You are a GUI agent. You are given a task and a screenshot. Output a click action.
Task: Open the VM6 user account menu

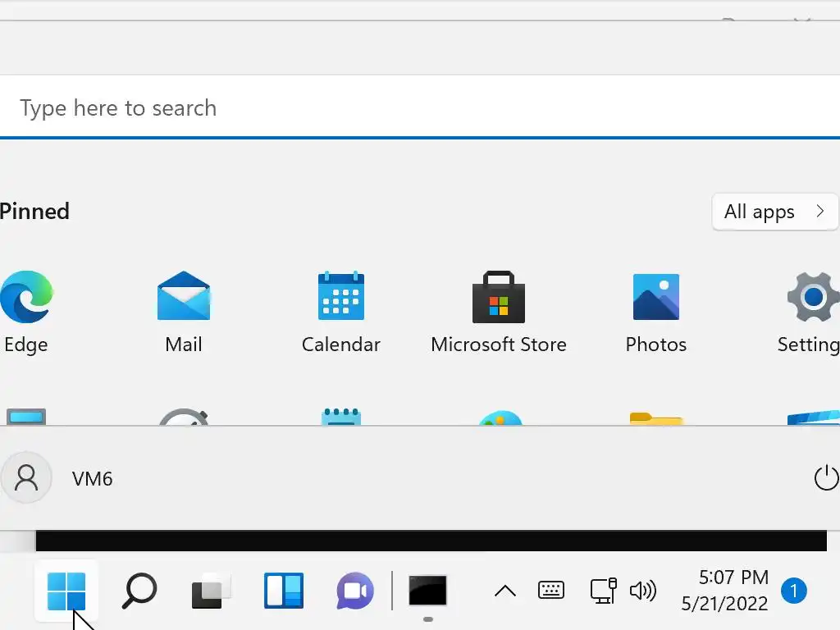coord(57,478)
